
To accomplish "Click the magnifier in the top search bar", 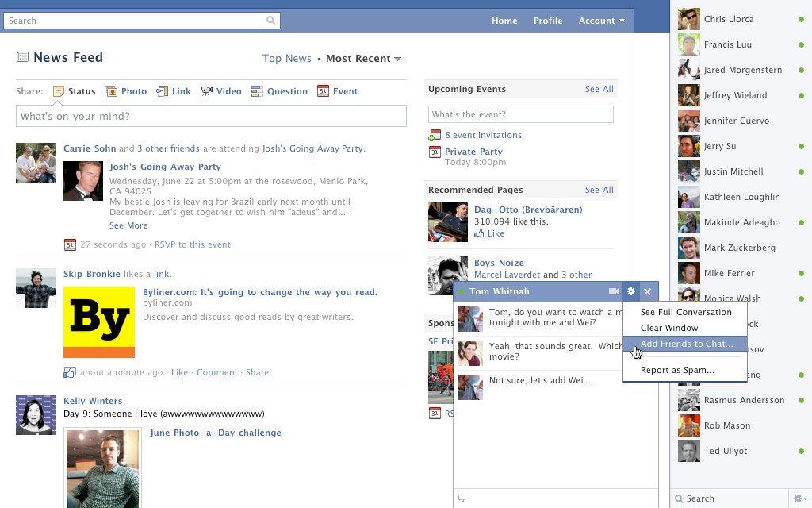I will [270, 20].
